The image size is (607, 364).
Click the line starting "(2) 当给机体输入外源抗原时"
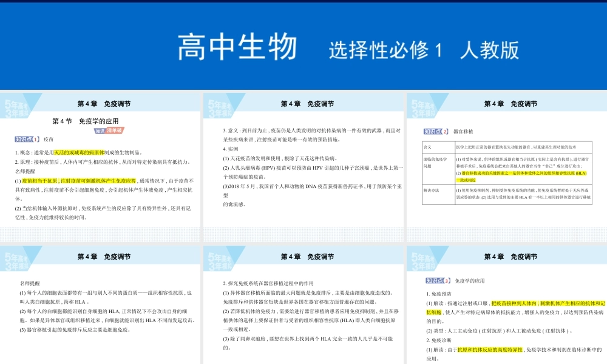(x=103, y=209)
